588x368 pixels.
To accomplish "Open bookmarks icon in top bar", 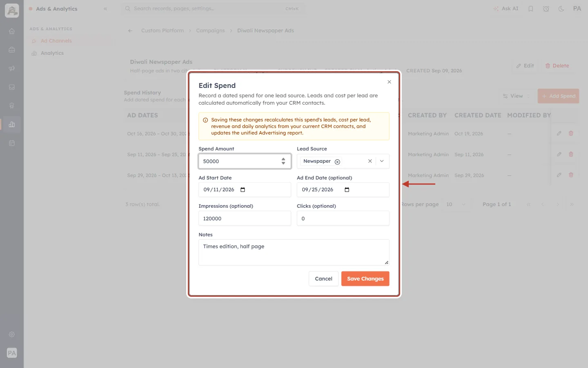I will [531, 9].
